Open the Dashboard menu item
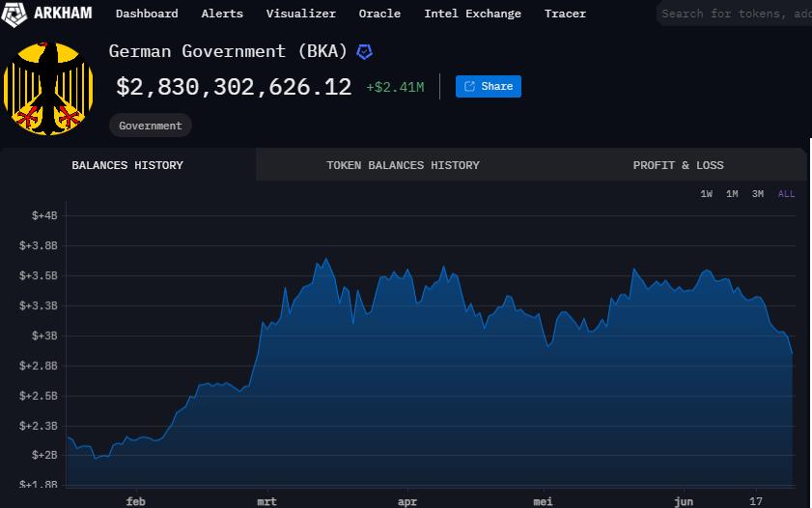The width and height of the screenshot is (812, 508). pyautogui.click(x=147, y=14)
